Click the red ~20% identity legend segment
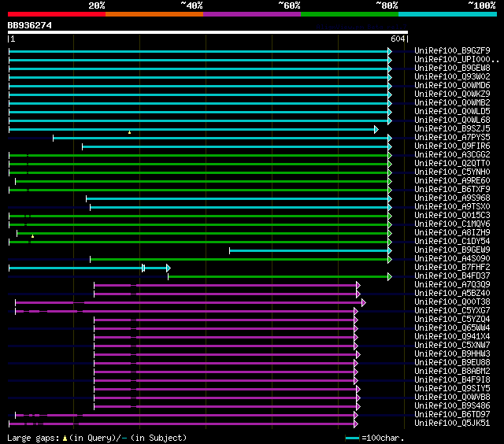The width and height of the screenshot is (504, 444). pos(56,14)
